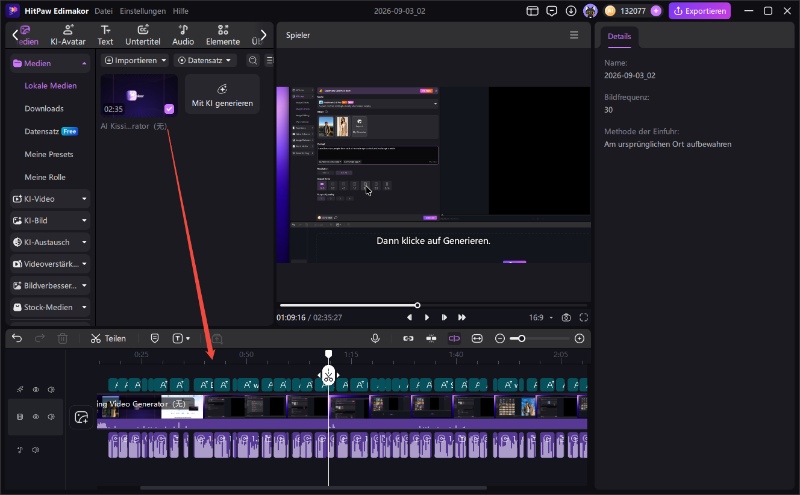Mute the main video track
800x495 pixels.
point(51,417)
